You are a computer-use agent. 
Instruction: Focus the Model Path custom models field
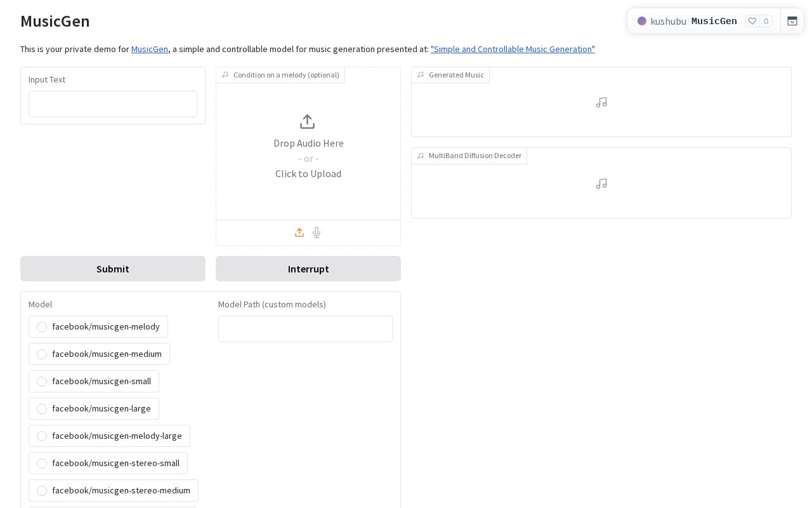click(x=305, y=329)
